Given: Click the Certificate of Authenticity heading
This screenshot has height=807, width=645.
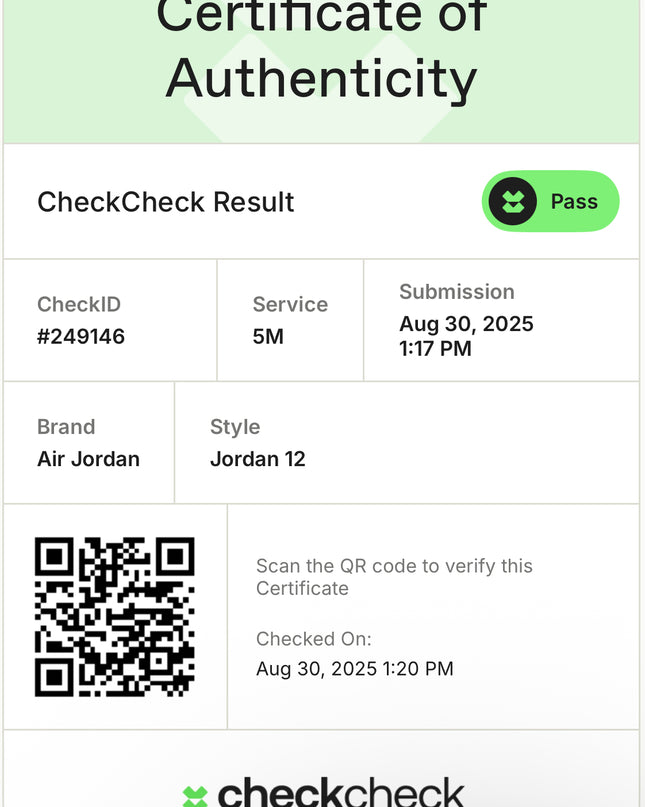Looking at the screenshot, I should click(321, 49).
